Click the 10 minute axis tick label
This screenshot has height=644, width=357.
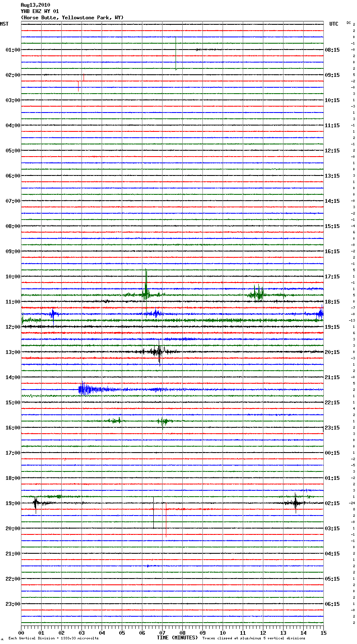[223, 633]
